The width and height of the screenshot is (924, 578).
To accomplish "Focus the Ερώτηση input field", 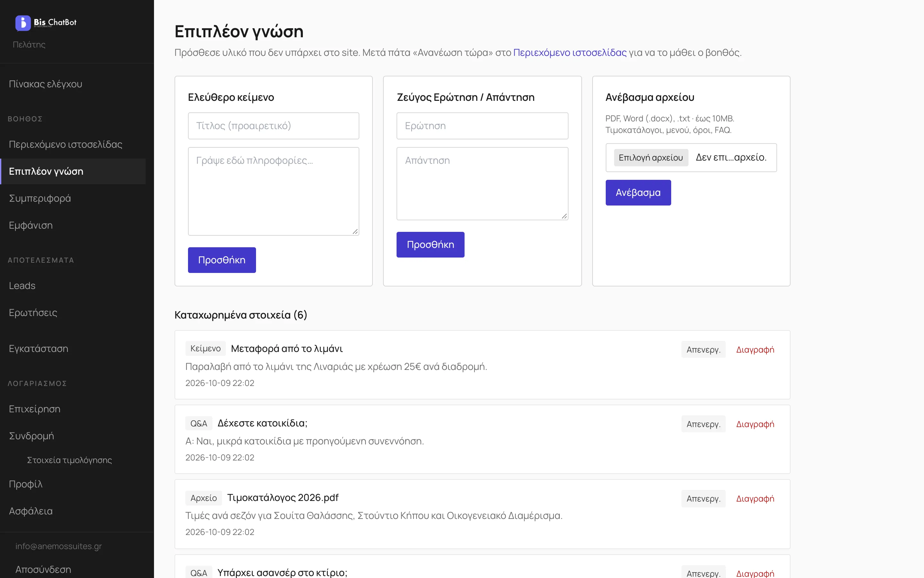I will [482, 126].
